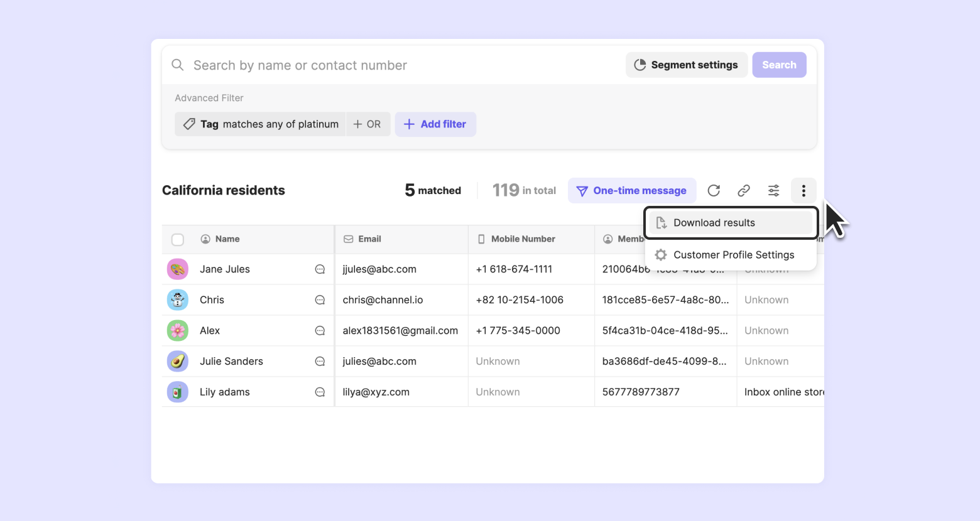Send a One-time message
The height and width of the screenshot is (521, 980).
click(x=632, y=191)
